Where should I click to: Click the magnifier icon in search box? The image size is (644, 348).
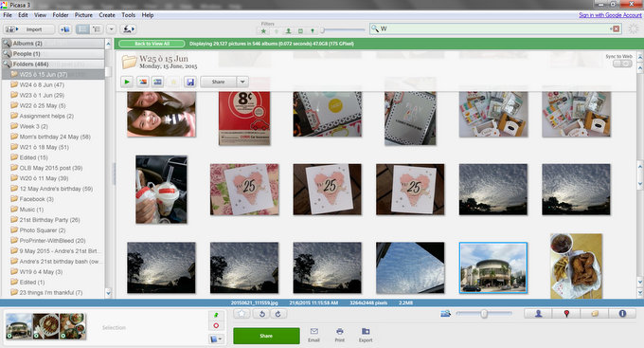point(375,28)
